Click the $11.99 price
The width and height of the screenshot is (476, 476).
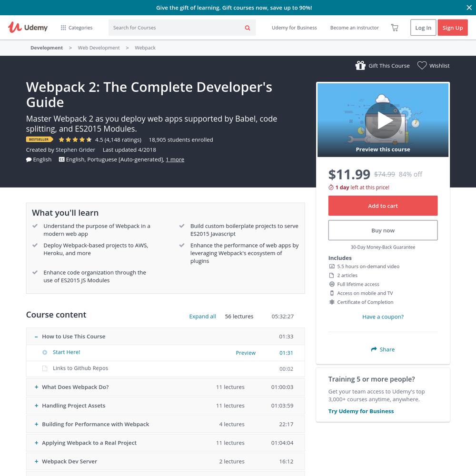349,175
